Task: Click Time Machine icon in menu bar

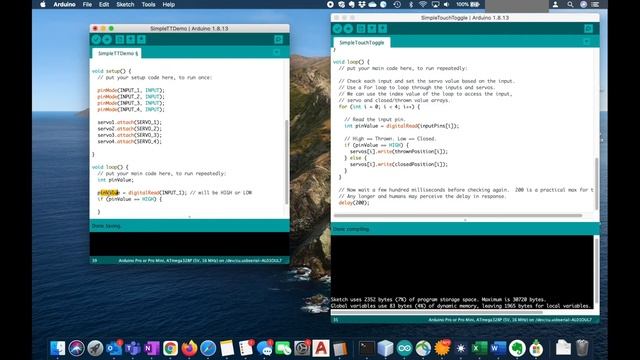Action: tap(398, 4)
